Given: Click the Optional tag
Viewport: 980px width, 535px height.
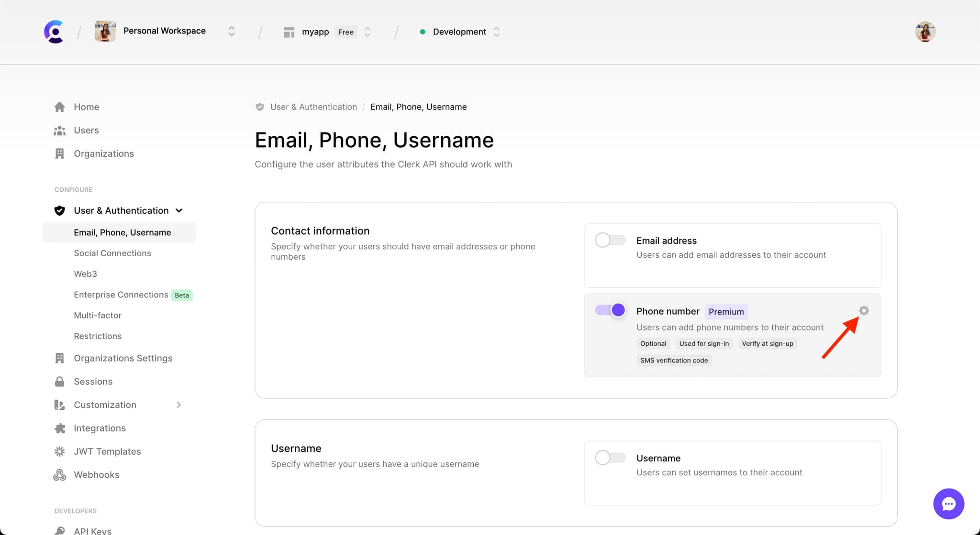Looking at the screenshot, I should click(653, 344).
